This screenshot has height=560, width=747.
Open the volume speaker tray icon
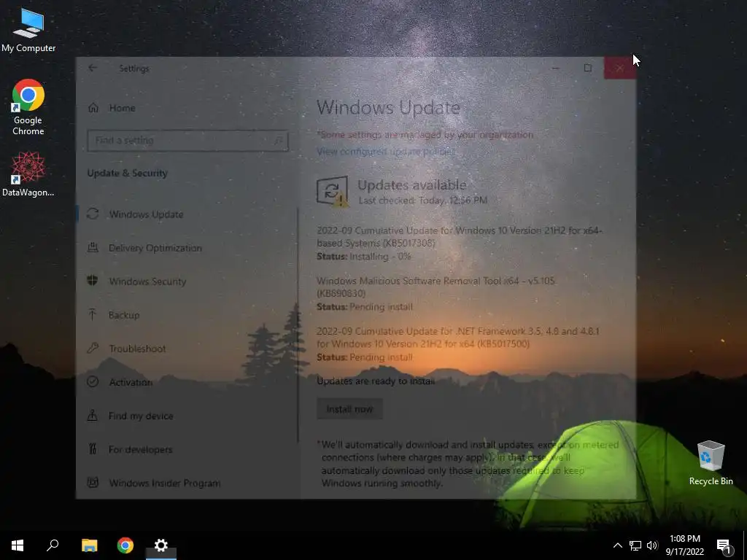tap(652, 545)
